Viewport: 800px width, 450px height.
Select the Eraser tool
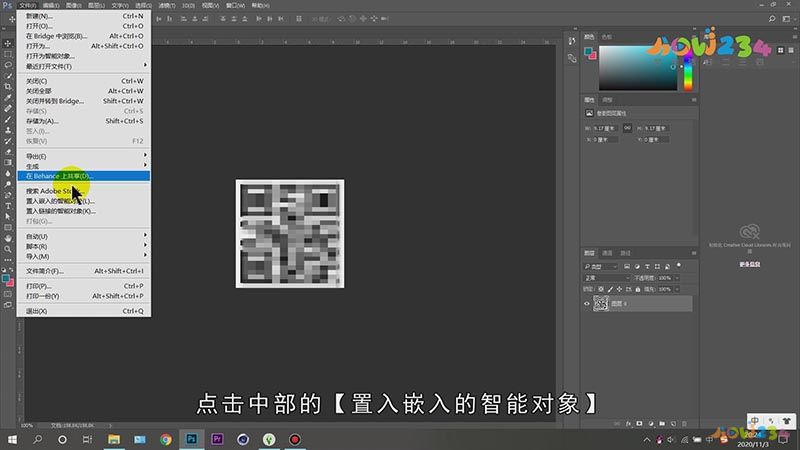coord(8,152)
